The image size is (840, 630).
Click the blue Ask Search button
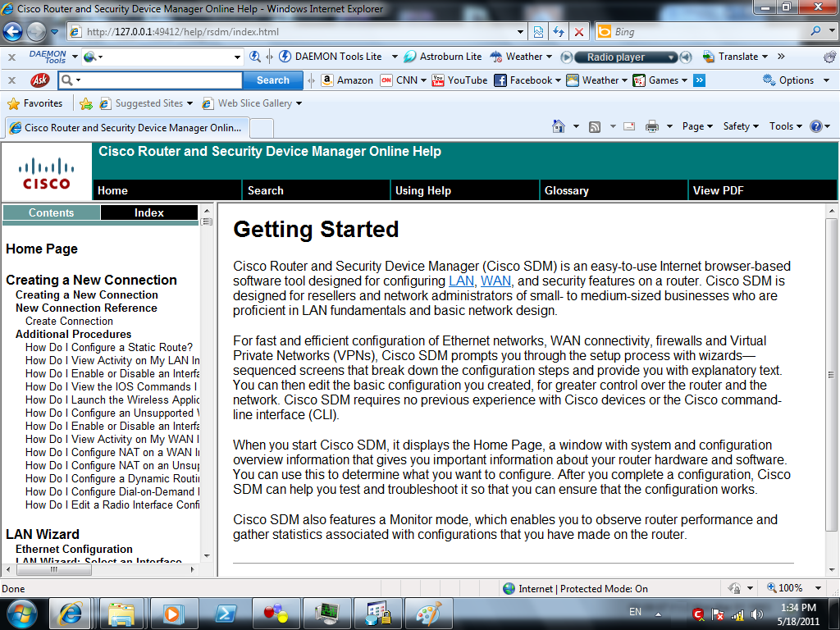pyautogui.click(x=272, y=80)
